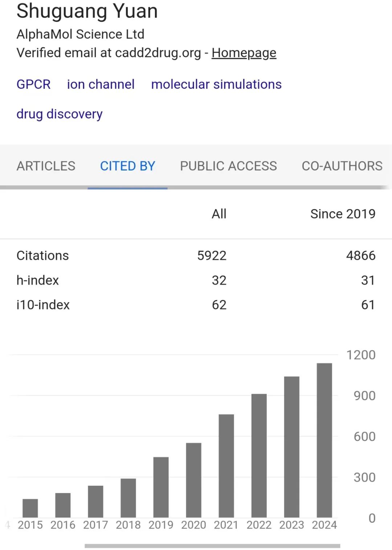Click the 2021 citations bar
Image resolution: width=392 pixels, height=550 pixels.
pyautogui.click(x=226, y=466)
